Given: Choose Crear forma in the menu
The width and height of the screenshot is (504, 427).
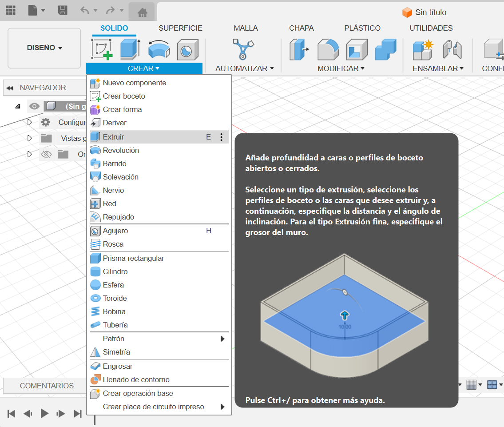Looking at the screenshot, I should pos(159,110).
